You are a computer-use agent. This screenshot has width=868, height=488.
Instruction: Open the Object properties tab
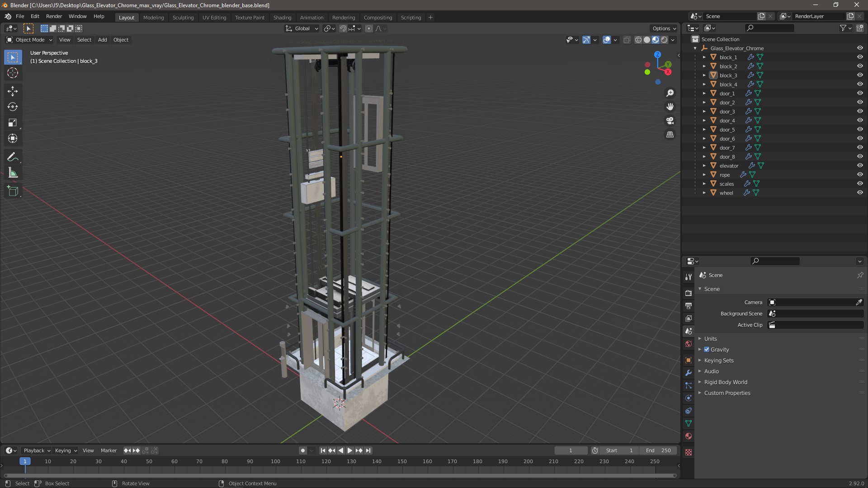[688, 360]
